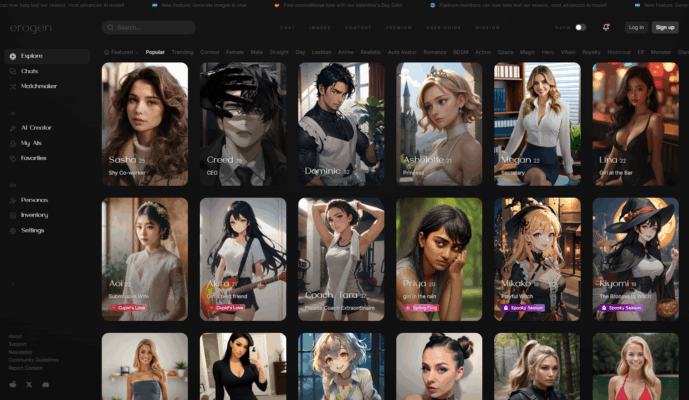Screen dimensions: 689x400
Task: Click the notification bell icon
Action: click(606, 27)
